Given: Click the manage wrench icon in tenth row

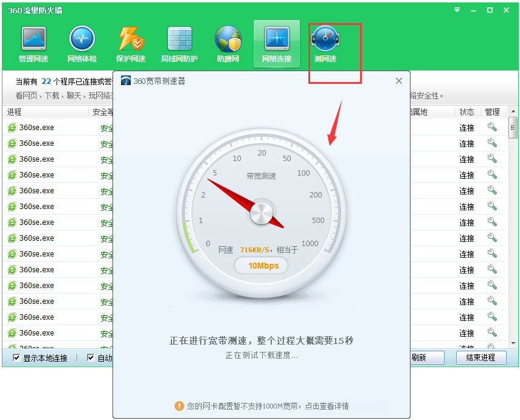Looking at the screenshot, I should pos(492,269).
